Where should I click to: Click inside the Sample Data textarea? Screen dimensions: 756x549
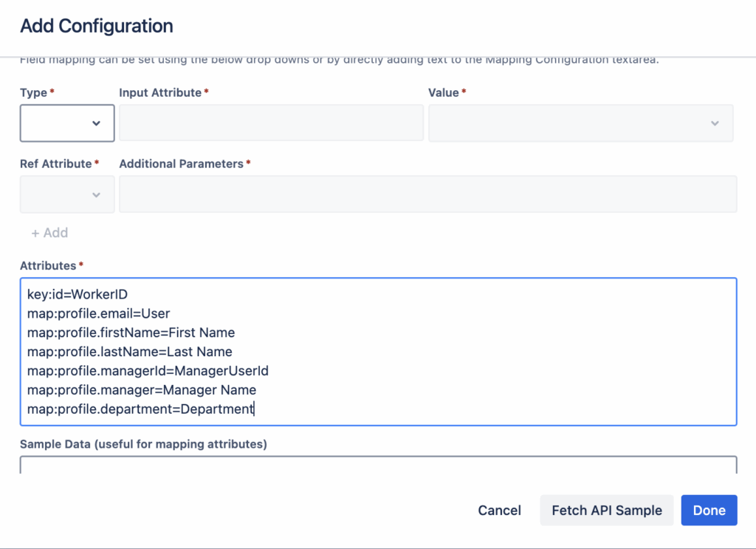[x=378, y=466]
